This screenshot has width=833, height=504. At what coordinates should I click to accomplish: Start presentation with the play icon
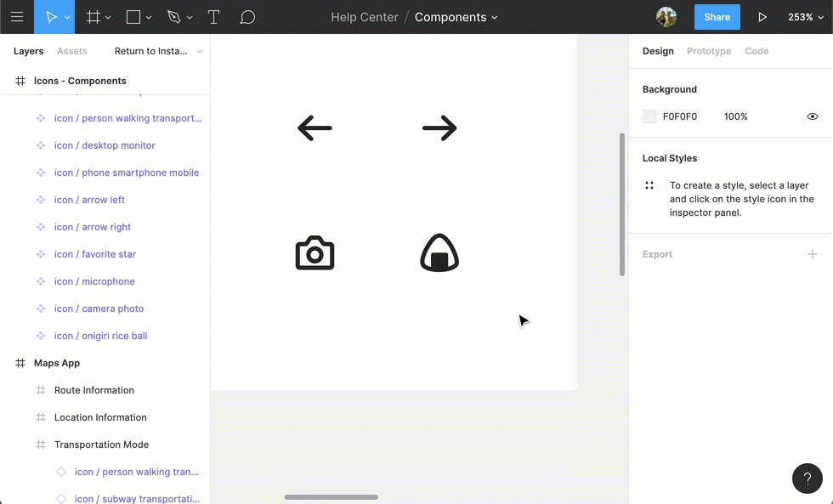pyautogui.click(x=762, y=17)
